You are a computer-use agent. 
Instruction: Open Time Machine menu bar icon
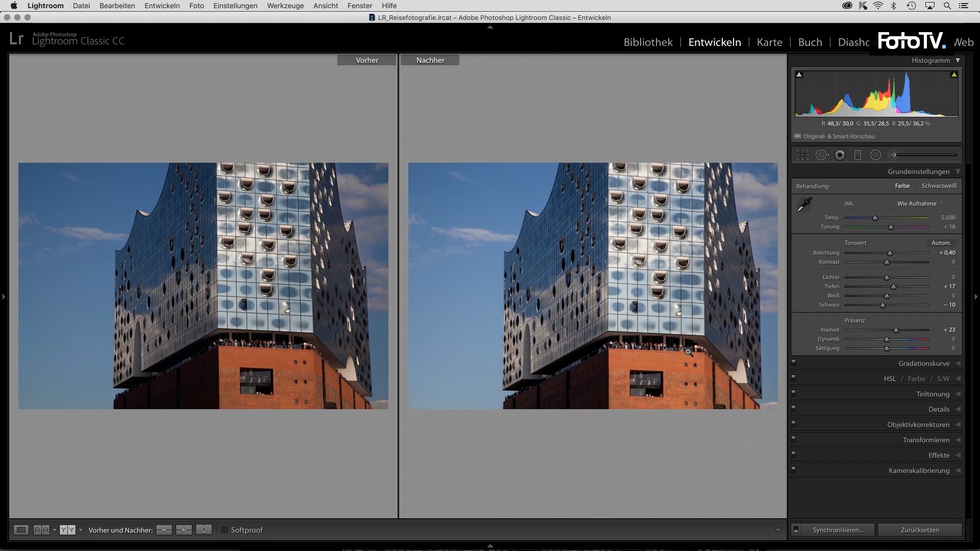[911, 6]
